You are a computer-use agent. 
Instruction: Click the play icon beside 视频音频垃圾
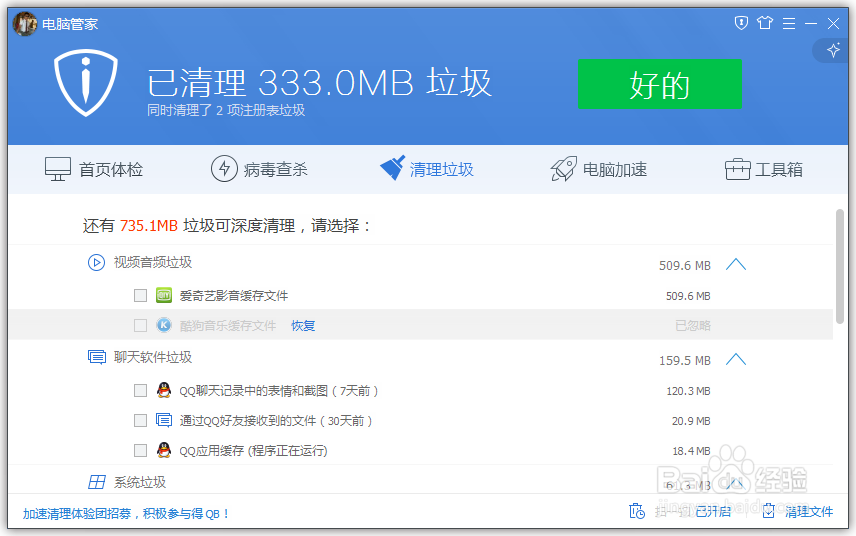(97, 263)
